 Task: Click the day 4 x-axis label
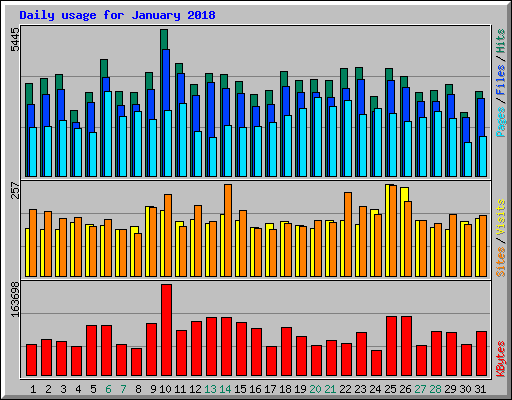[78, 389]
